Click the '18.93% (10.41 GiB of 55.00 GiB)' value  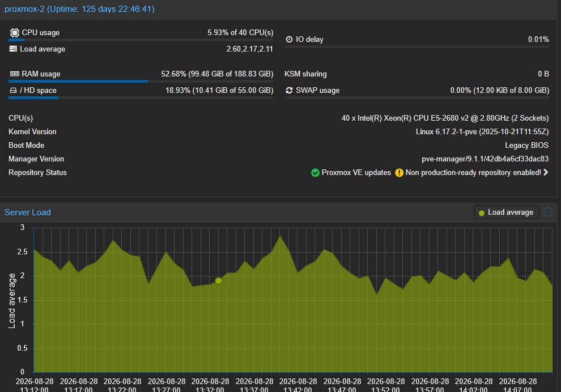219,91
